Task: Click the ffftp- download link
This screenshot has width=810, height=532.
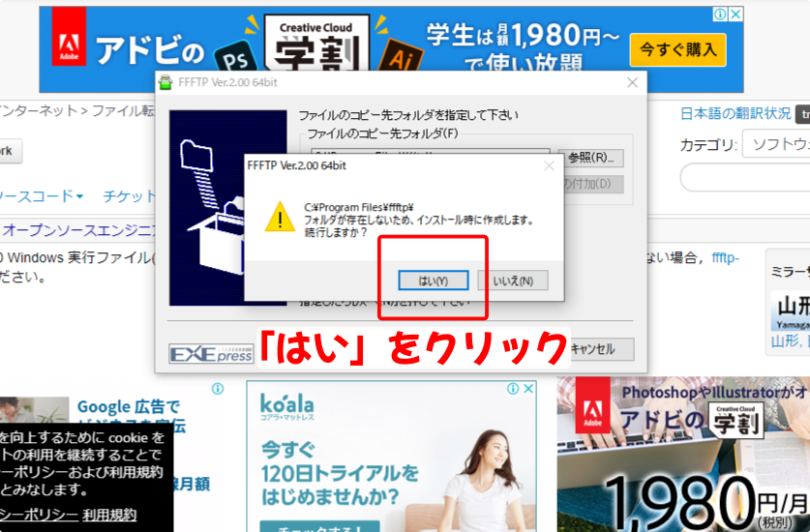Action: click(725, 257)
